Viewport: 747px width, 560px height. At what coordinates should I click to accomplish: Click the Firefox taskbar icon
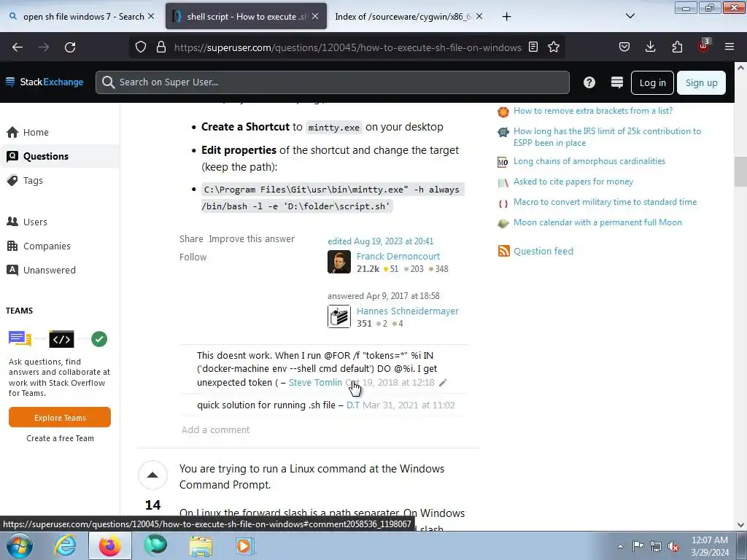[109, 545]
